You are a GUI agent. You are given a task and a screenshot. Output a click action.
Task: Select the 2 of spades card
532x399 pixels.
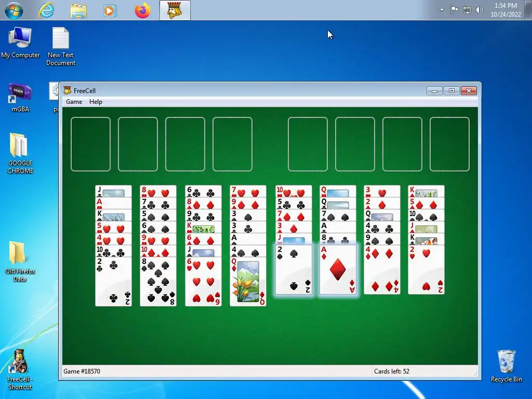294,270
